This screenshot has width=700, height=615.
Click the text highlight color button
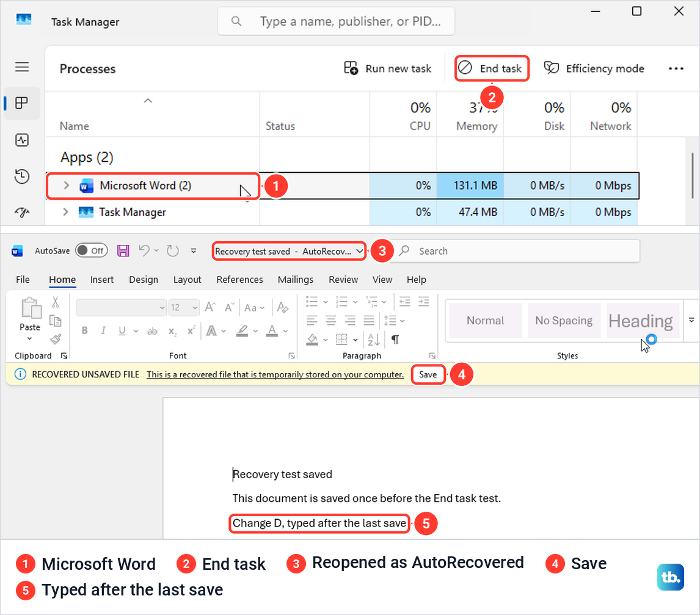[x=242, y=331]
